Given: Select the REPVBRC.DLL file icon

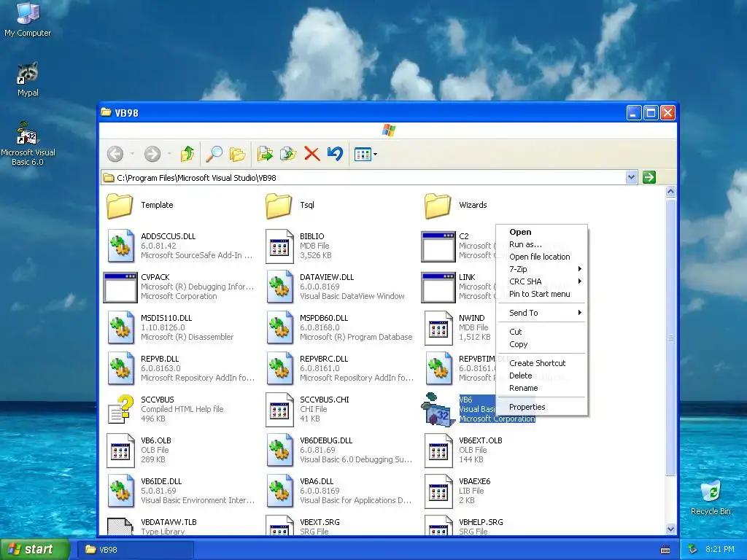Looking at the screenshot, I should point(279,368).
